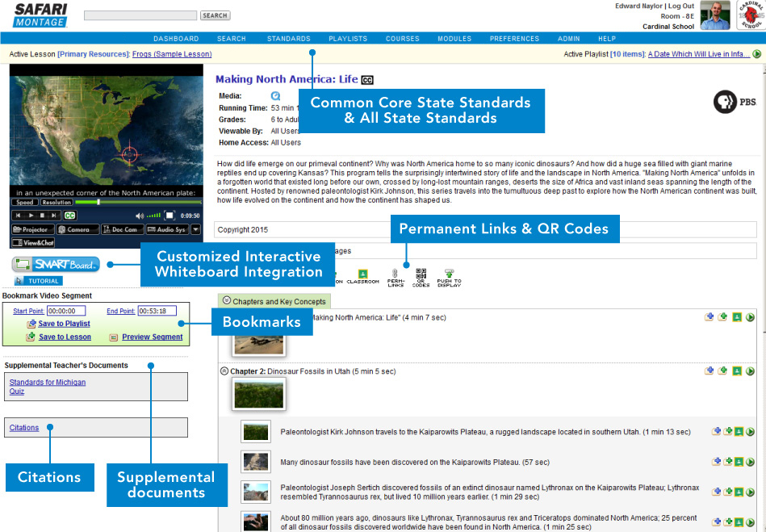Open the Search menu item in the navigation bar
766x532 pixels.
tap(232, 39)
